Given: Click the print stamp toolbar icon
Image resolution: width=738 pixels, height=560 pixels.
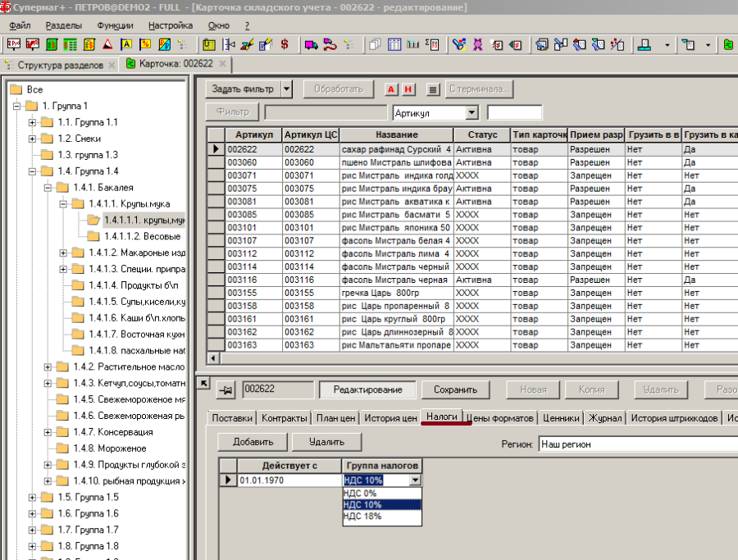Looking at the screenshot, I should pyautogui.click(x=644, y=45).
